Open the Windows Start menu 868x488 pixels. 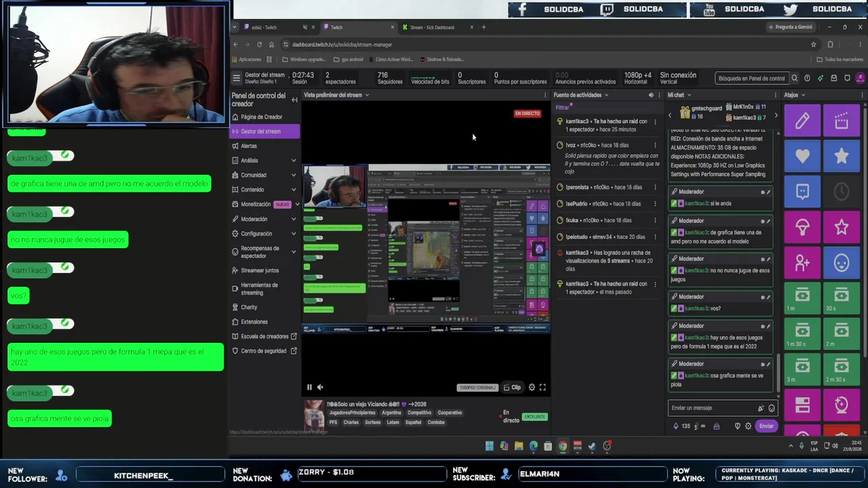coord(489,446)
